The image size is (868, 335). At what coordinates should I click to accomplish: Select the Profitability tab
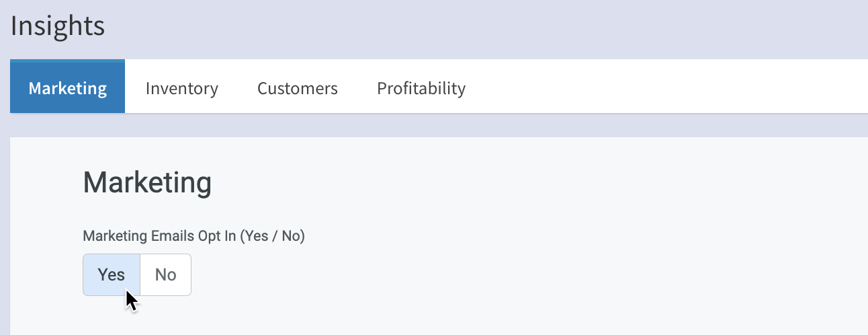tap(421, 88)
